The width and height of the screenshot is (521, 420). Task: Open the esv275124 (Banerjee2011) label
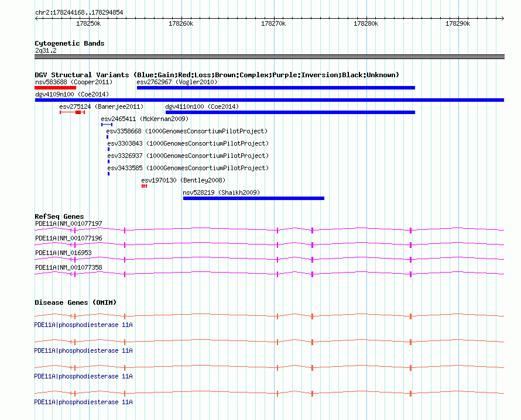(x=101, y=106)
